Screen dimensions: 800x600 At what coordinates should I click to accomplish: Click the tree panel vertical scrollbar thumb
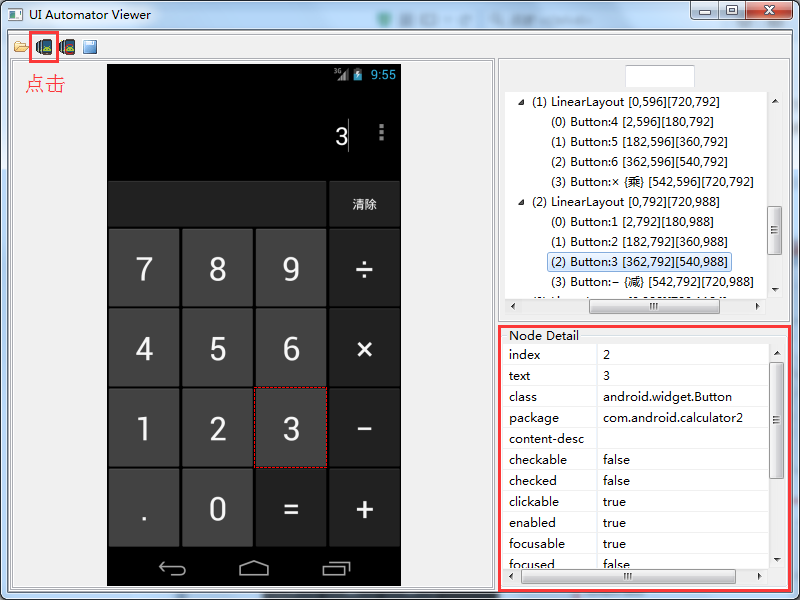[x=774, y=230]
